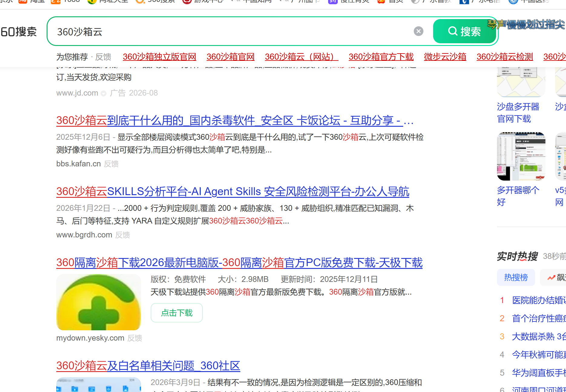
Task: Click the 沙盘多开器官网下载 link
Action: pos(518,113)
